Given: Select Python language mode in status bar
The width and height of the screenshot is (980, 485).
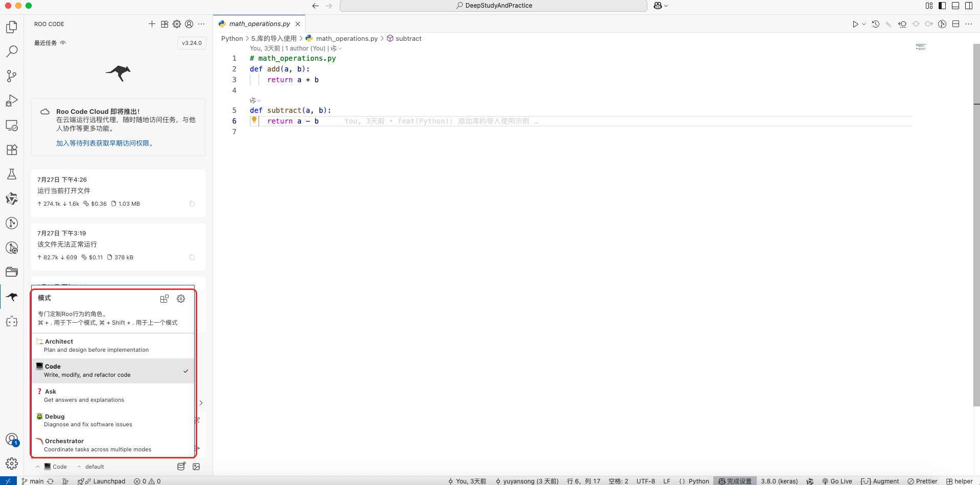Looking at the screenshot, I should [698, 481].
